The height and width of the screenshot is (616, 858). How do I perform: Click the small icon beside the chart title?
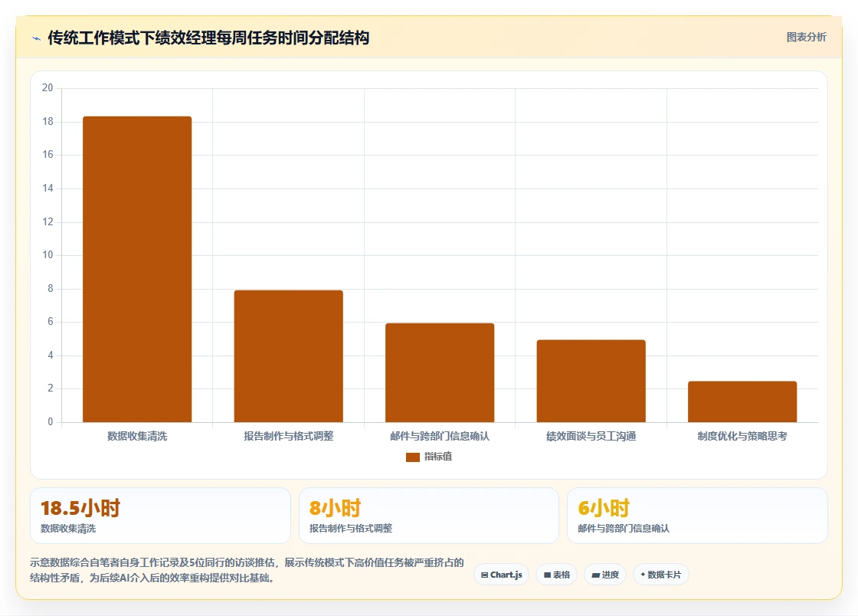coord(37,38)
